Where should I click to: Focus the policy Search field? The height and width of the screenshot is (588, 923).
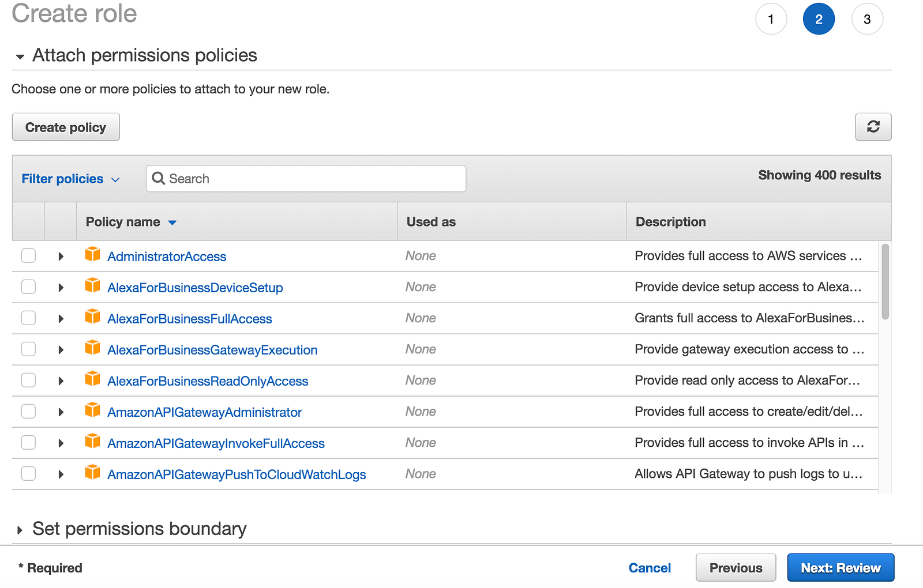point(314,179)
